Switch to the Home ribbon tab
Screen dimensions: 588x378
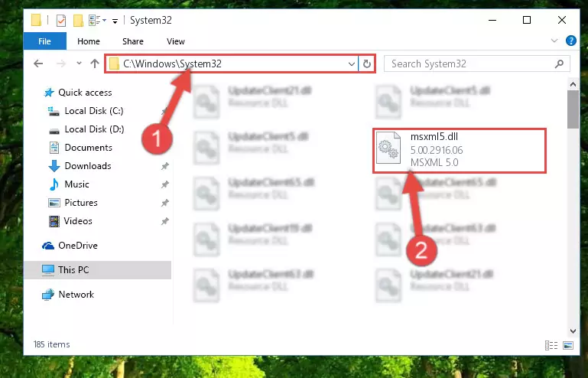[x=89, y=41]
